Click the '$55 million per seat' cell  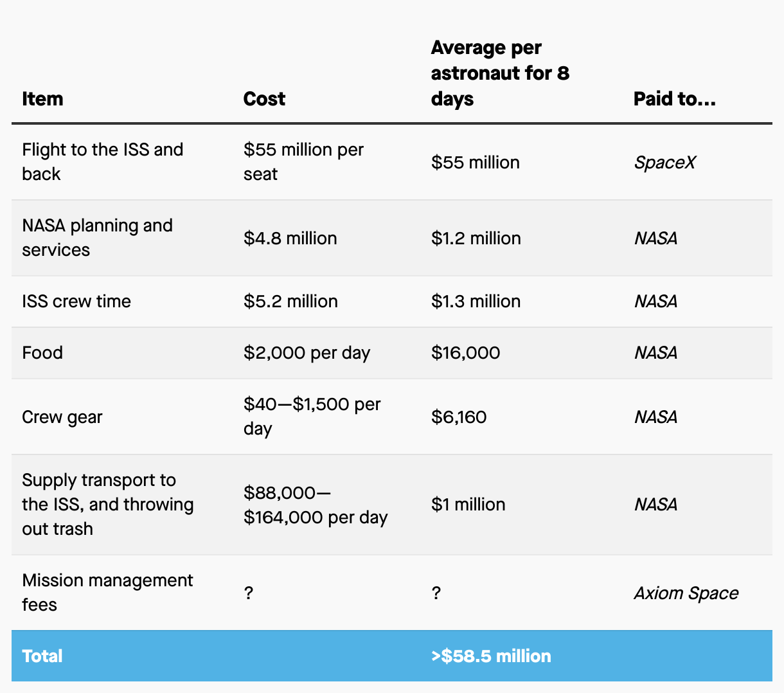[x=303, y=162]
